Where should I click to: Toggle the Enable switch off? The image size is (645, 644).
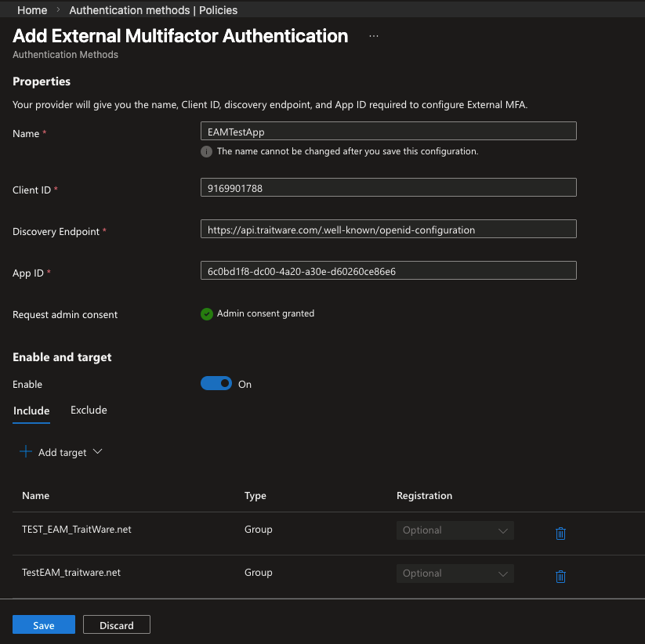(216, 384)
